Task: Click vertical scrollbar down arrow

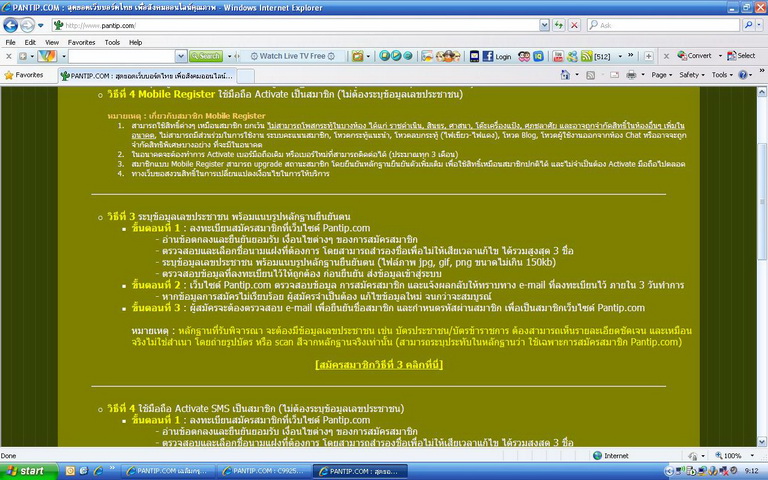Action: pyautogui.click(x=762, y=441)
